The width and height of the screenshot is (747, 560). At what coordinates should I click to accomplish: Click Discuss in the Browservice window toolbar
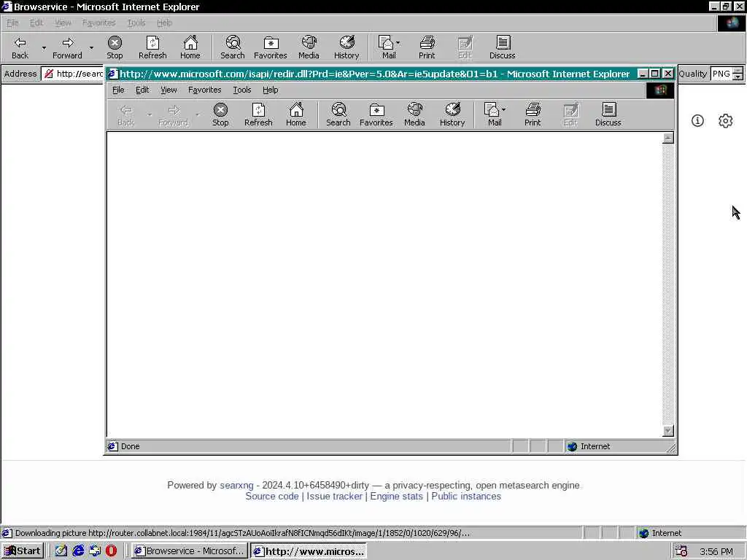pyautogui.click(x=502, y=47)
